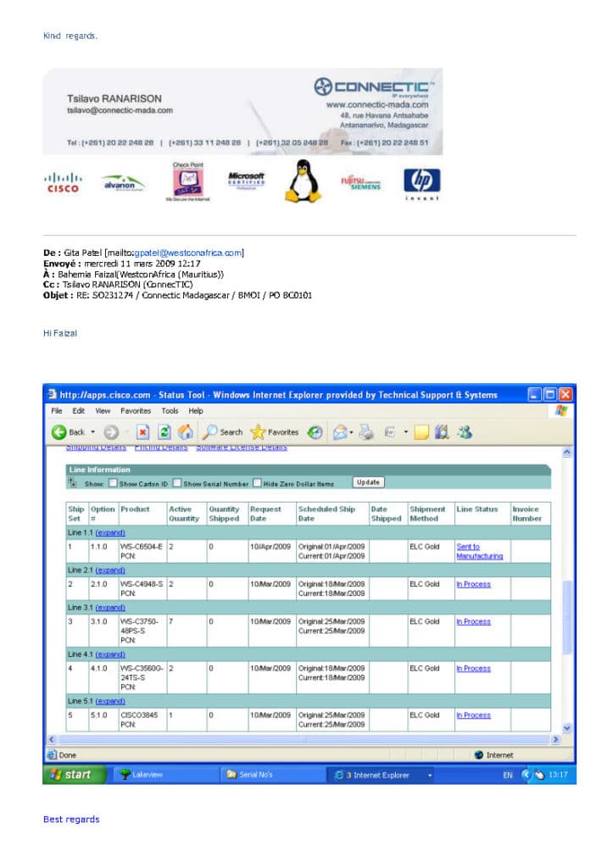Image resolution: width=613 pixels, height=868 pixels.
Task: Open the Back button history dropdown arrow
Action: coord(93,432)
